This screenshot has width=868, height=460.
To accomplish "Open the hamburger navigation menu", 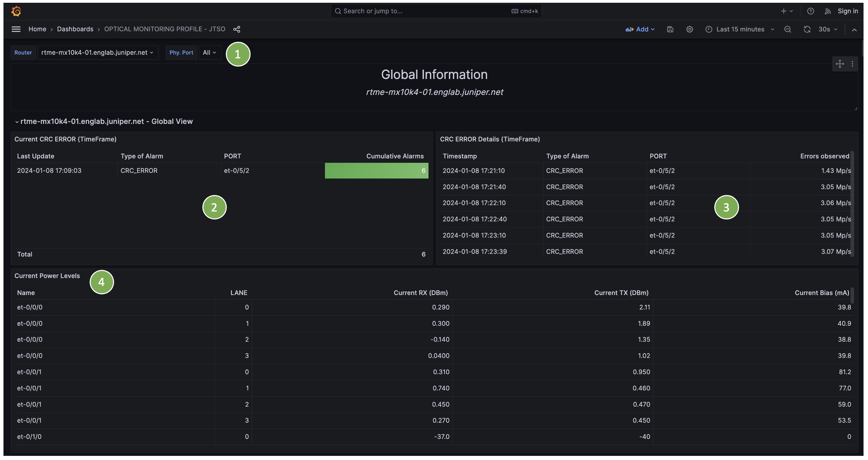I will click(x=16, y=29).
